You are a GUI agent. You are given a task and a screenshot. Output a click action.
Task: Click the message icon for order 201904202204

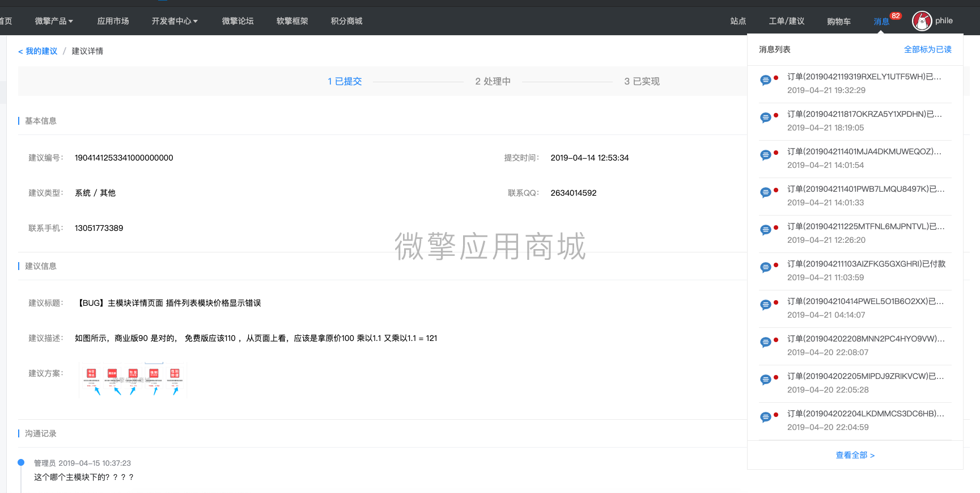point(765,417)
